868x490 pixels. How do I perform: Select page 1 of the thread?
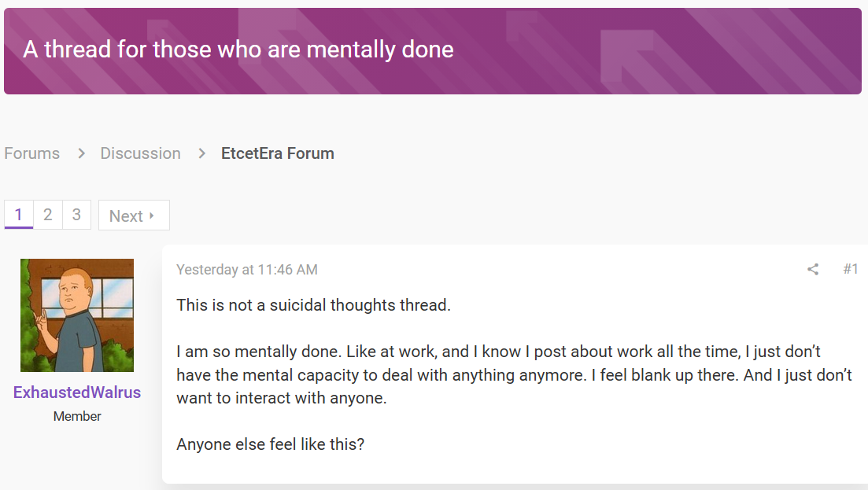[x=19, y=215]
